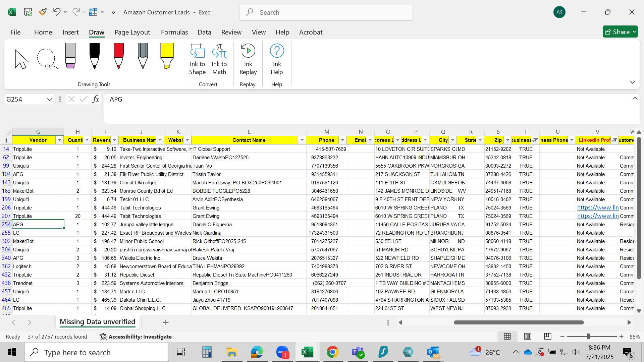Open Google Chrome from taskbar
This screenshot has height=362, width=644.
(x=332, y=352)
